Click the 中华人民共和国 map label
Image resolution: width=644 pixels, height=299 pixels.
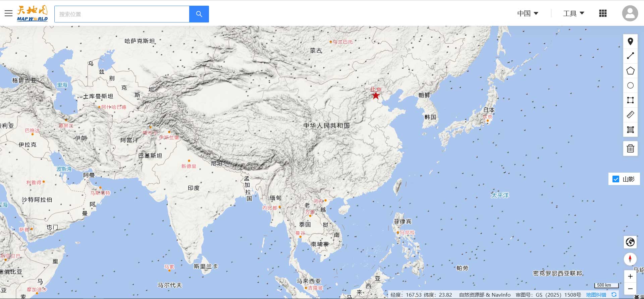326,125
